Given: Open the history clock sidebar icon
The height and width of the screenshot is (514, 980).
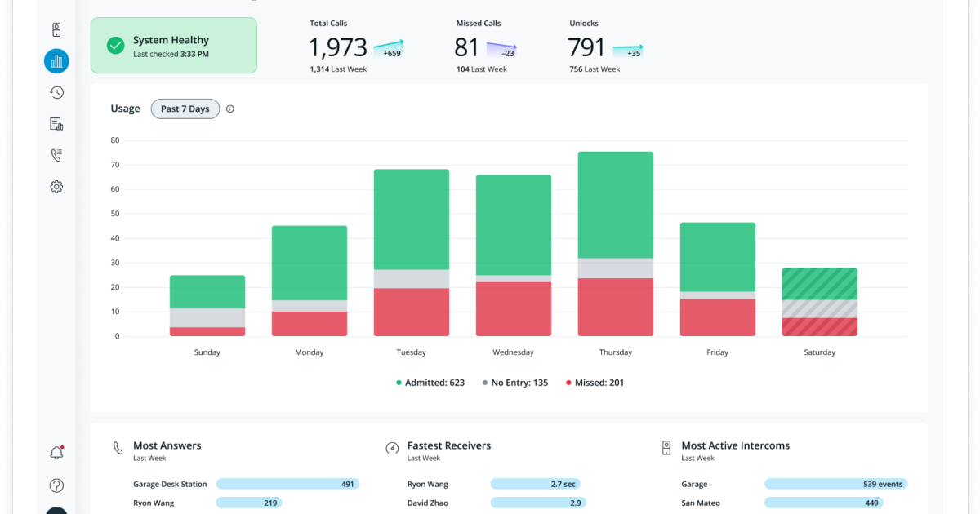Looking at the screenshot, I should pyautogui.click(x=56, y=93).
